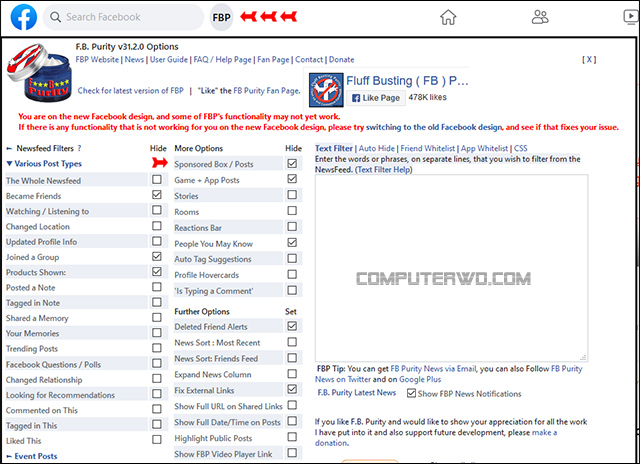The width and height of the screenshot is (640, 464).
Task: Open the FBP Website link
Action: (x=97, y=60)
